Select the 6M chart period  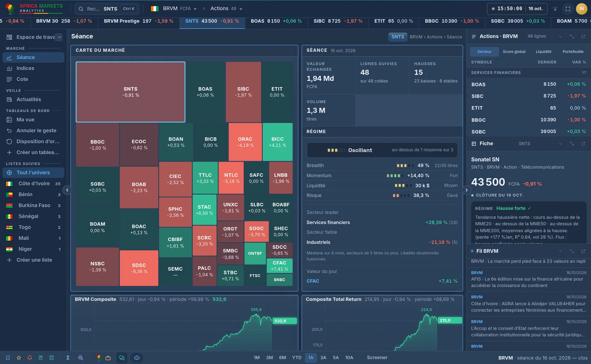[x=282, y=358]
